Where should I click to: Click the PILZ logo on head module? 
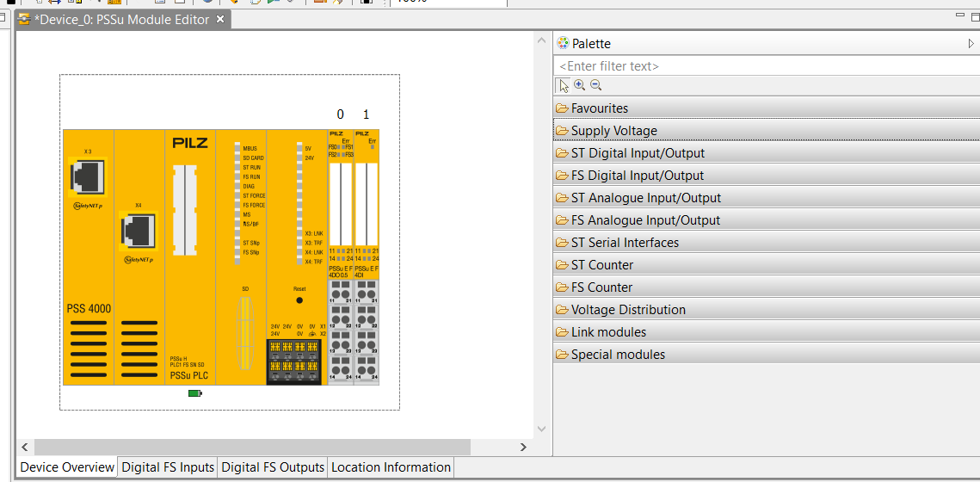[190, 143]
